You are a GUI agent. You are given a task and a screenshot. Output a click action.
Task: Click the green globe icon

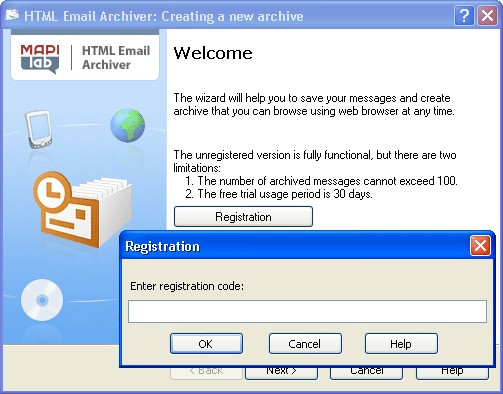128,125
